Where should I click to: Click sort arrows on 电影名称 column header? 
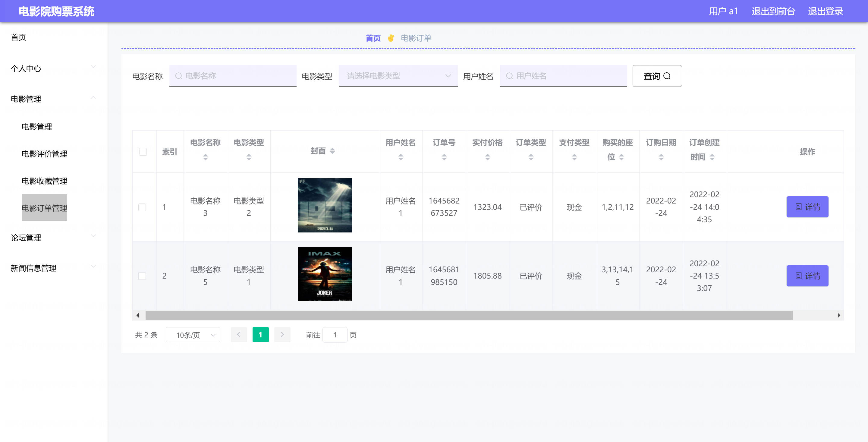click(205, 157)
